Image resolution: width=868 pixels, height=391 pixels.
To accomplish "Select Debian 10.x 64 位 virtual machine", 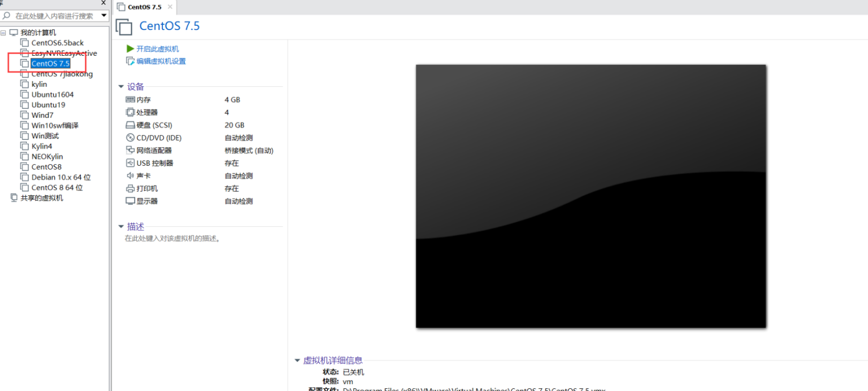I will pyautogui.click(x=61, y=177).
